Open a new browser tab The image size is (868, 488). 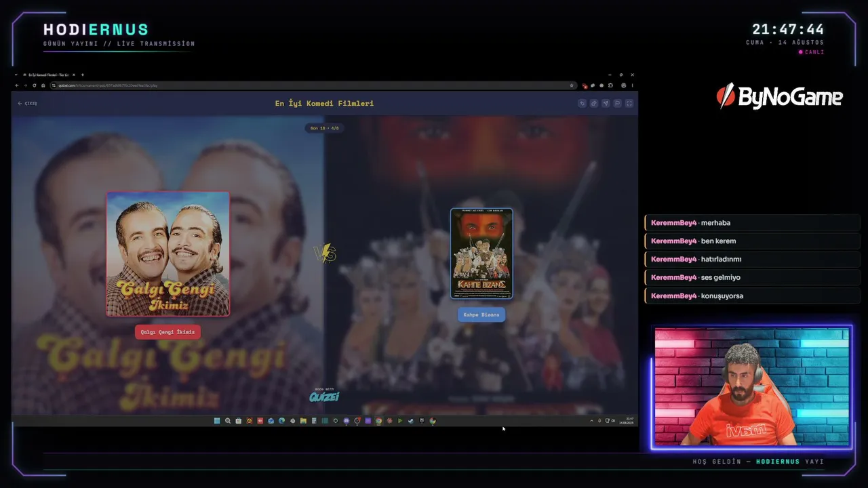click(83, 75)
